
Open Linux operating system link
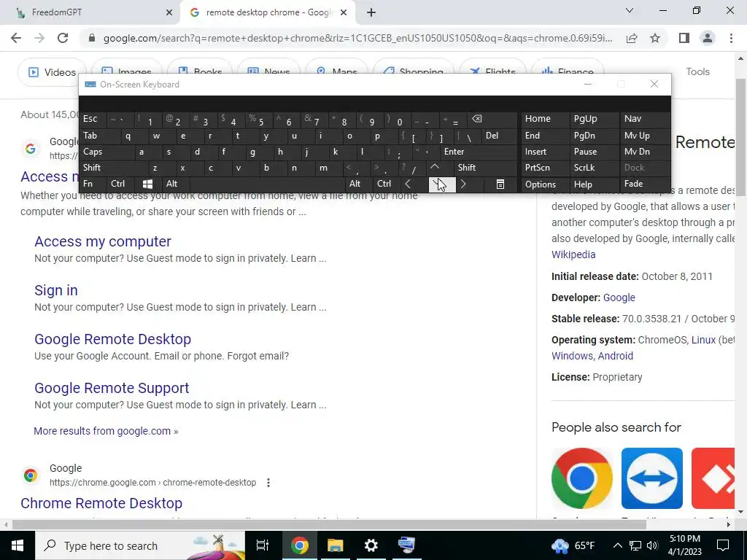click(703, 340)
